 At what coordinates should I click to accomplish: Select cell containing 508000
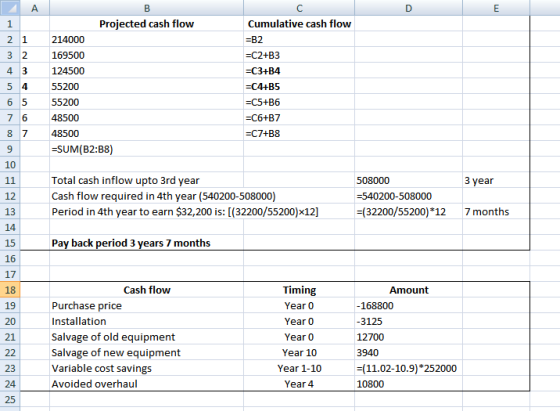[x=409, y=180]
